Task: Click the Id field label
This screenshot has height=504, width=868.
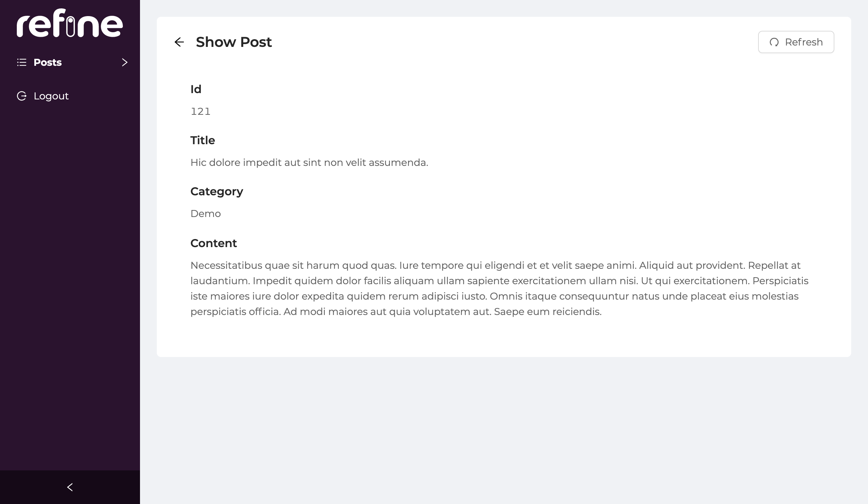Action: [x=196, y=89]
